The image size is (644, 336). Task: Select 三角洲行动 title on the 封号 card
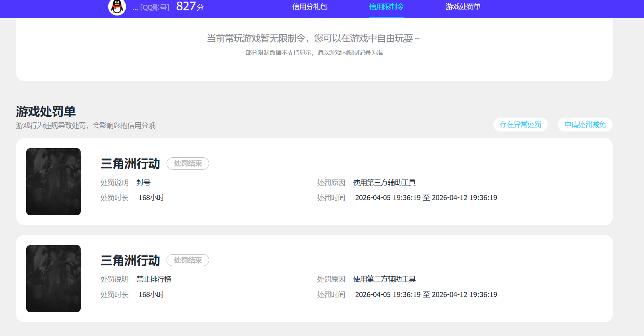[x=130, y=163]
